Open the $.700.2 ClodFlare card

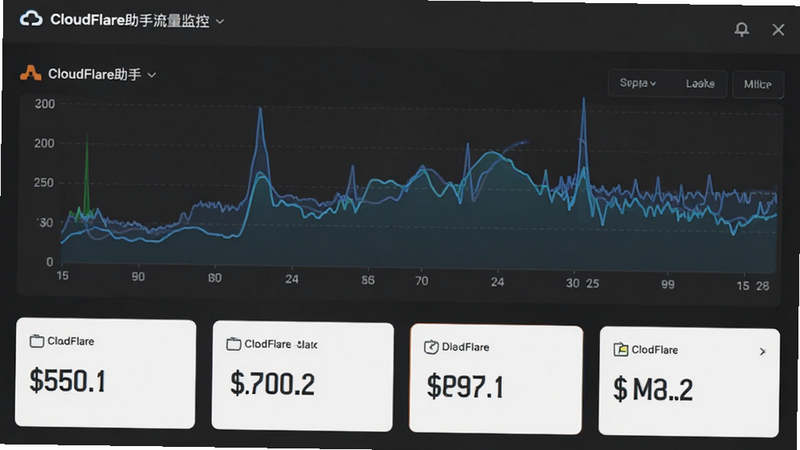pos(303,377)
